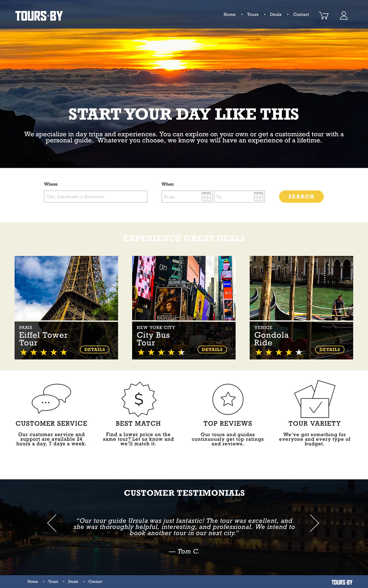Click the Tour Variety checkmark cards icon
The height and width of the screenshot is (588, 368).
(315, 399)
